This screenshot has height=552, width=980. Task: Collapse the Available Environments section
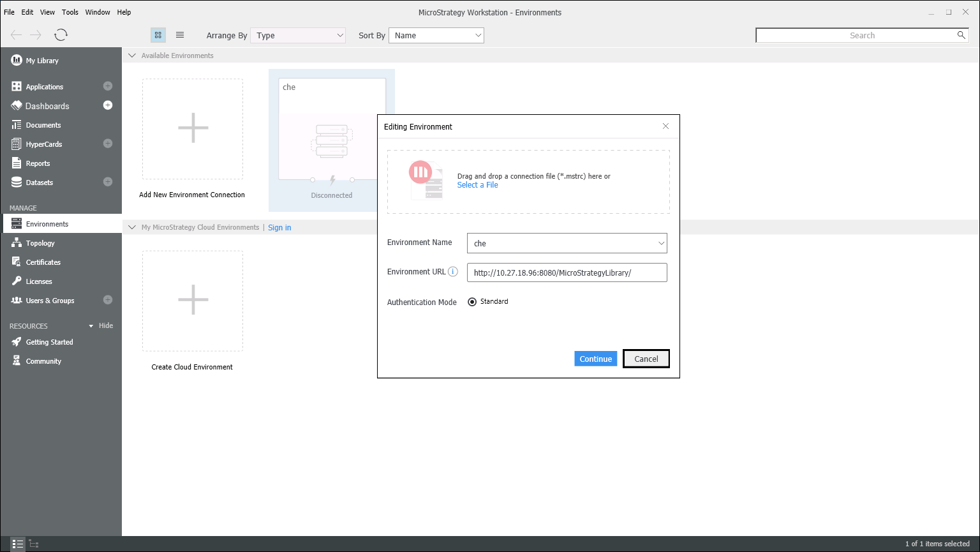point(133,56)
